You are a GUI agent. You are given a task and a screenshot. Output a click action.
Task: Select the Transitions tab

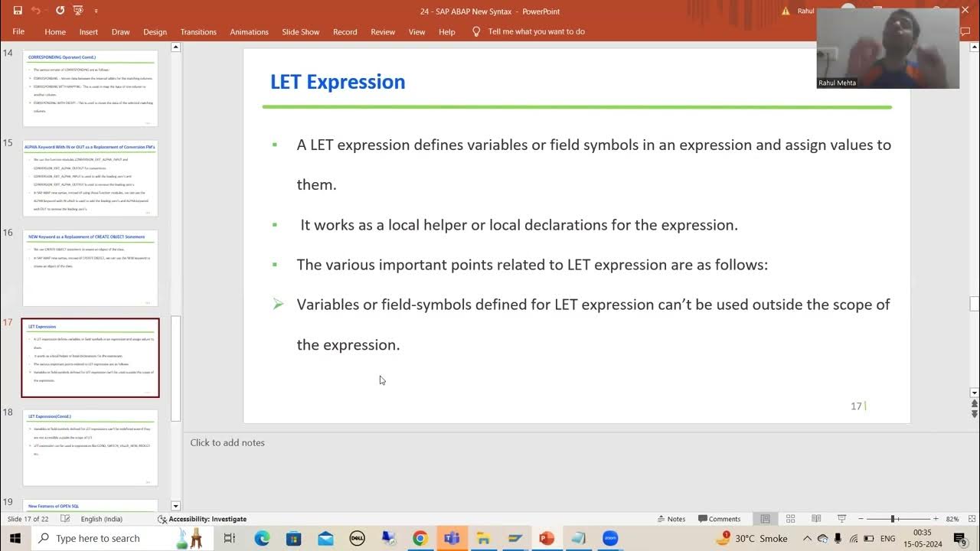point(198,32)
